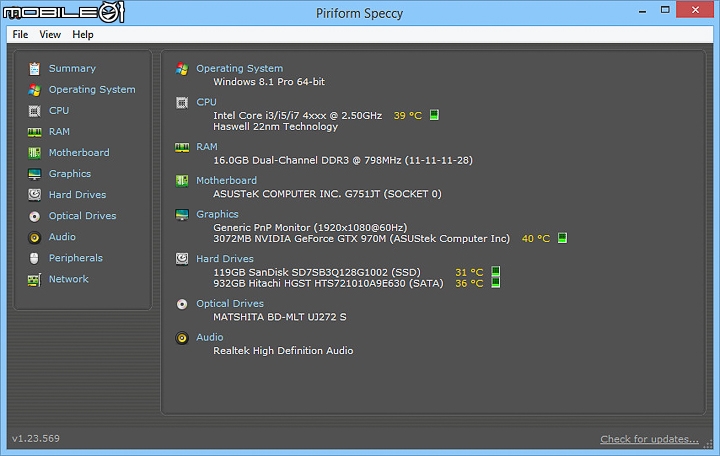Maximize the Piriform Speccy window
Image resolution: width=720 pixels, height=456 pixels.
click(665, 10)
